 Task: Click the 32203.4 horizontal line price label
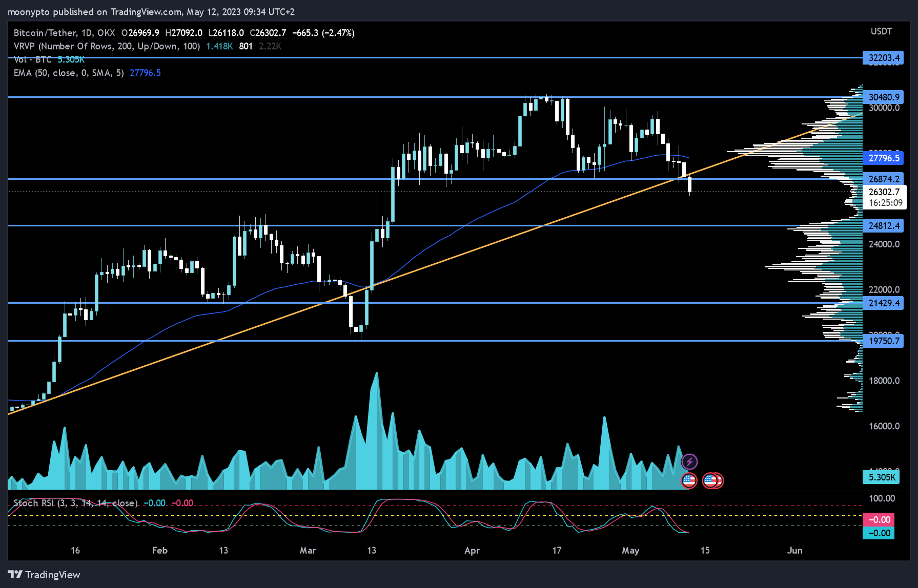tap(884, 58)
